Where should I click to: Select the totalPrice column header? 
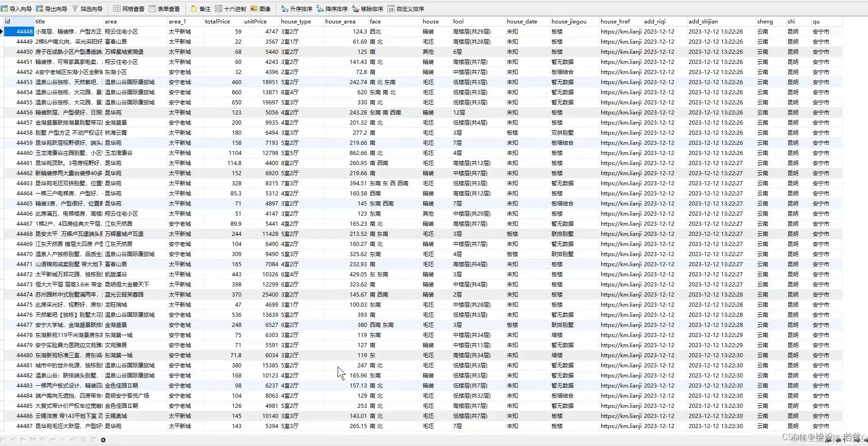(x=224, y=21)
